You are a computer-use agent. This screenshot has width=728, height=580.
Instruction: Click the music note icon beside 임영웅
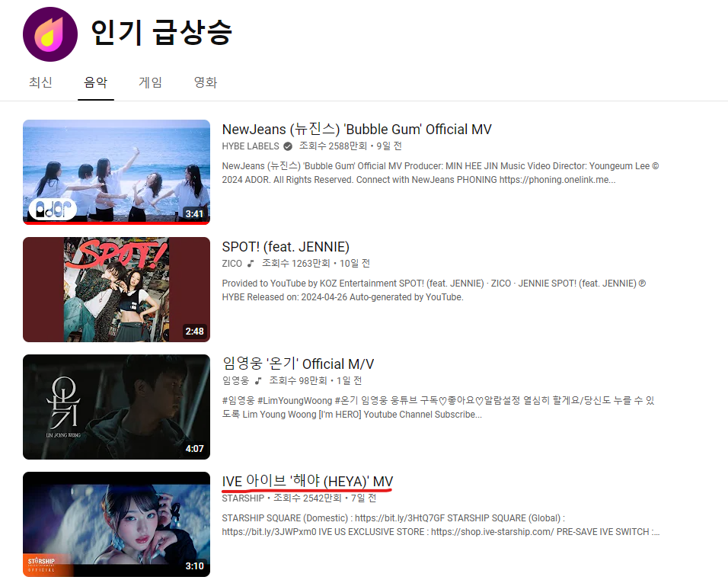click(x=258, y=381)
